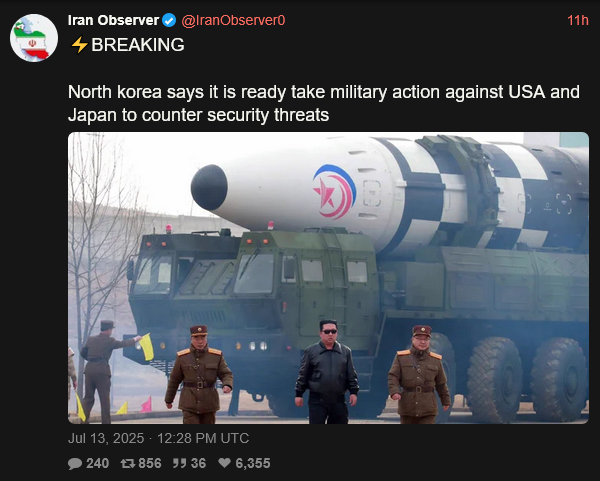
Task: Open the missile truck photo attachment
Action: [x=328, y=278]
